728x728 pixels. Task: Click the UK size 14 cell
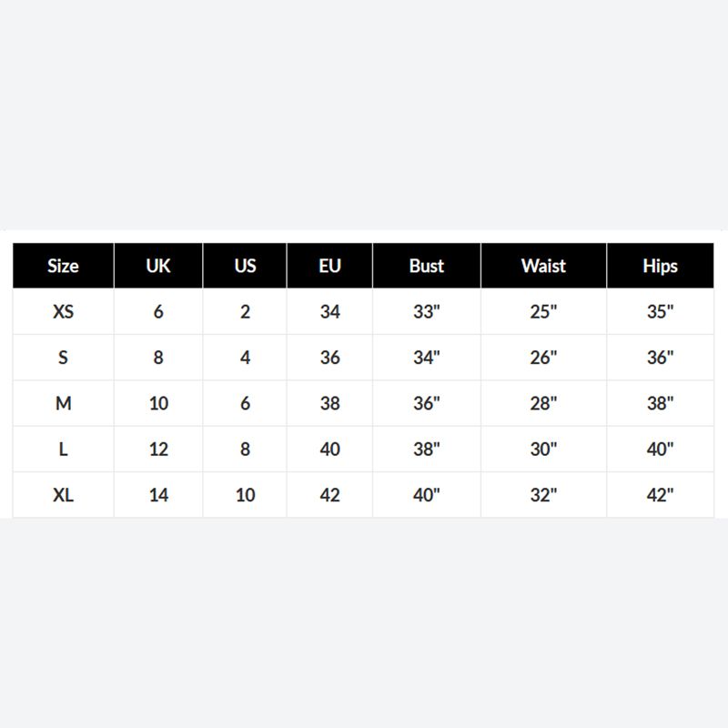pyautogui.click(x=158, y=495)
